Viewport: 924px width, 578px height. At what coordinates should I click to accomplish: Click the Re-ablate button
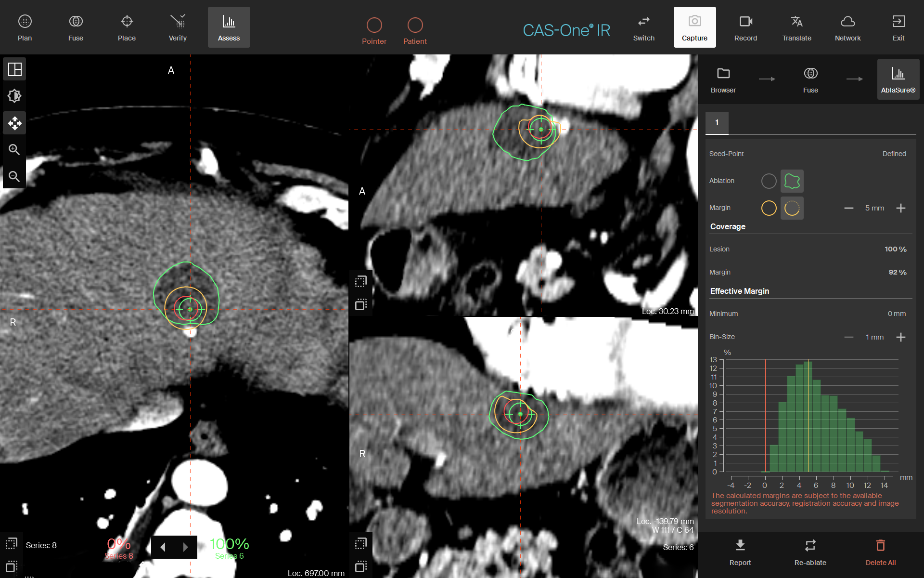tap(810, 552)
